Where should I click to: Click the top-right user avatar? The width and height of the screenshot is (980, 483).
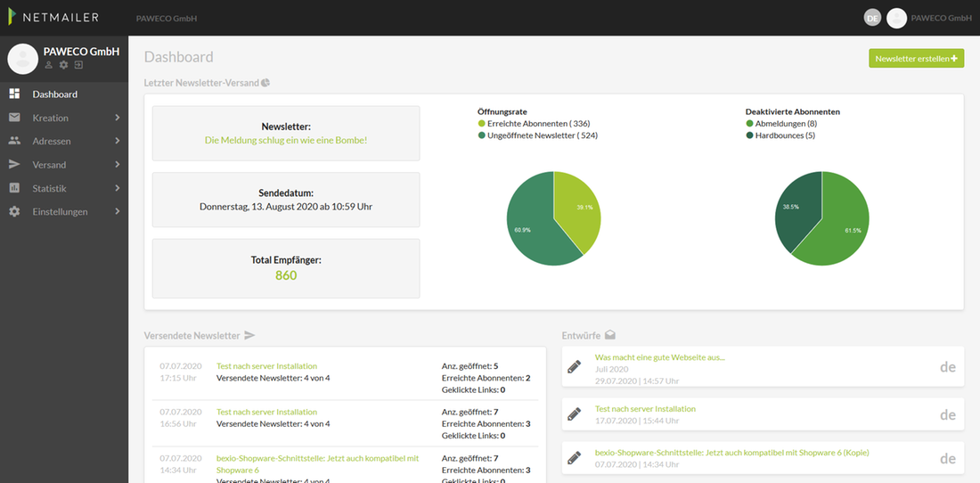(896, 18)
